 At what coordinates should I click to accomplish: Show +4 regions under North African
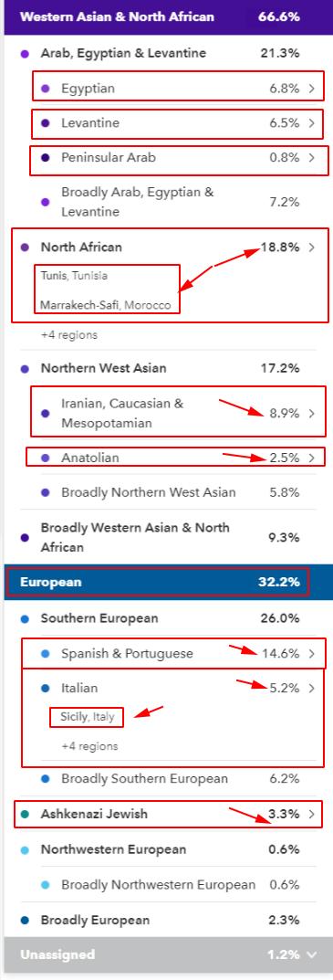click(68, 335)
